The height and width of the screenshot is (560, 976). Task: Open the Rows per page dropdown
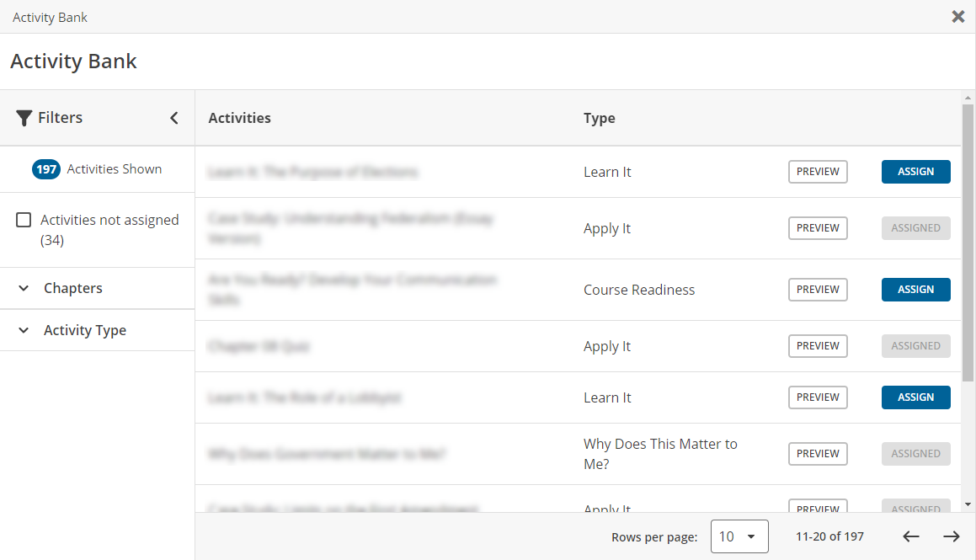coord(739,536)
